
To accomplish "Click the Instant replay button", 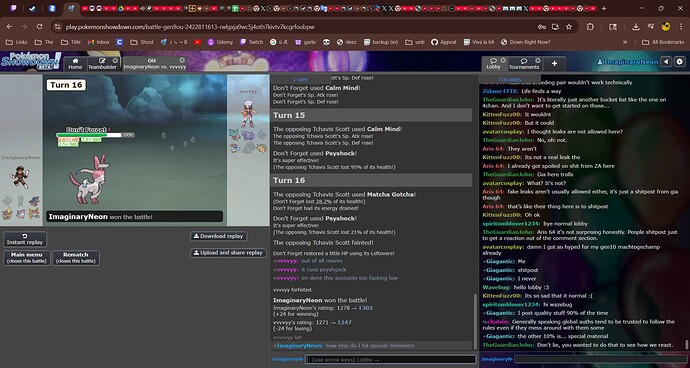I will (x=25, y=239).
